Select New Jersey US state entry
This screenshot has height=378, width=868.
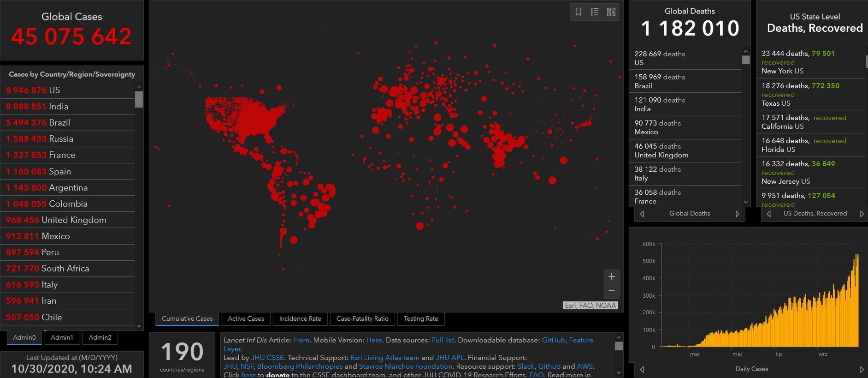tap(813, 172)
